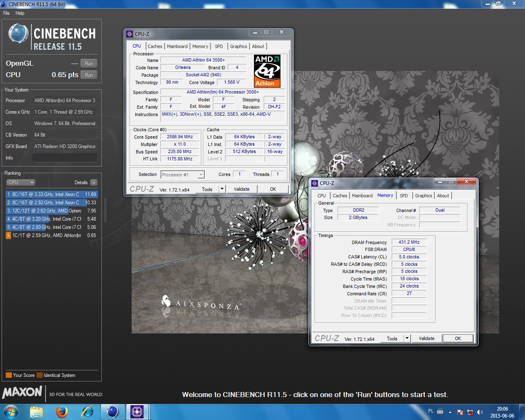Viewport: 525px width, 420px height.
Task: Click the Info input field
Action: 65,158
